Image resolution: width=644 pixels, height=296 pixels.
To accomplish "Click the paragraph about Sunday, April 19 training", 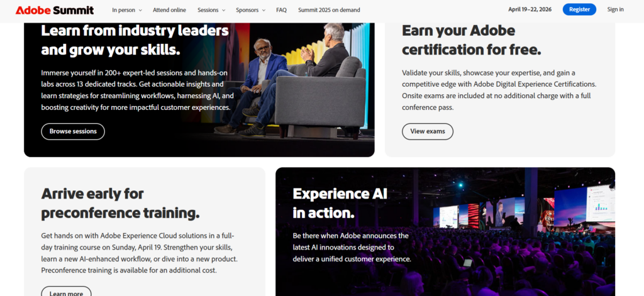I will (139, 253).
